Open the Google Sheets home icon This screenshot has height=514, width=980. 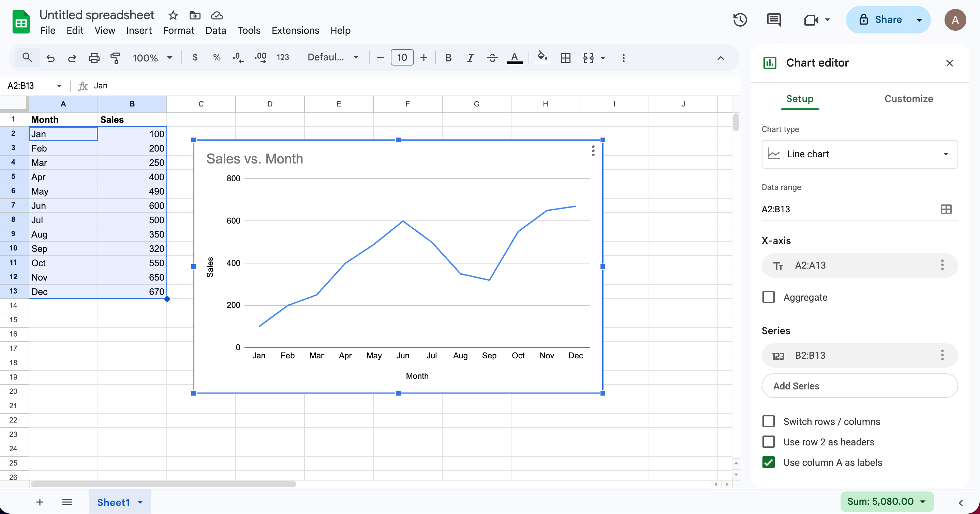[x=21, y=22]
